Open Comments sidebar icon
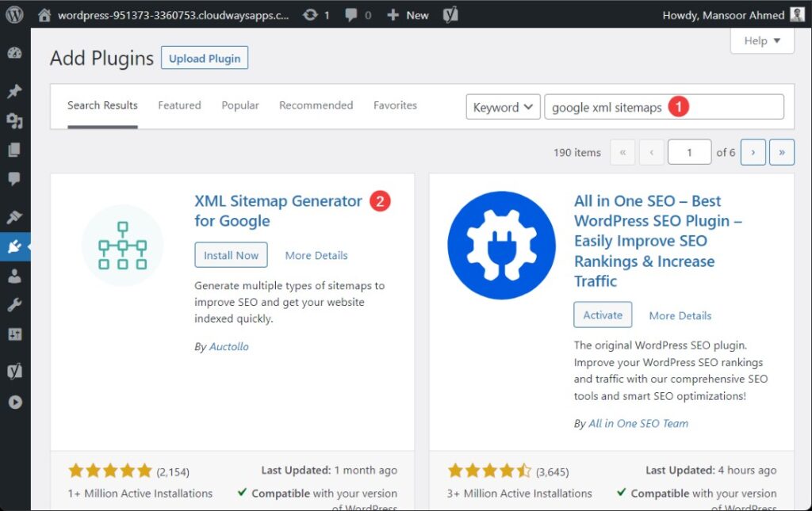The height and width of the screenshot is (511, 812). (x=14, y=179)
